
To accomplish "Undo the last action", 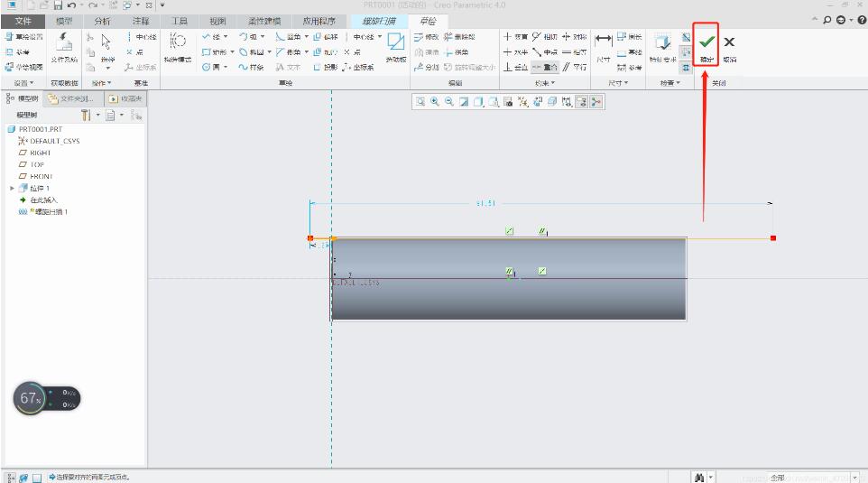I will coord(71,5).
